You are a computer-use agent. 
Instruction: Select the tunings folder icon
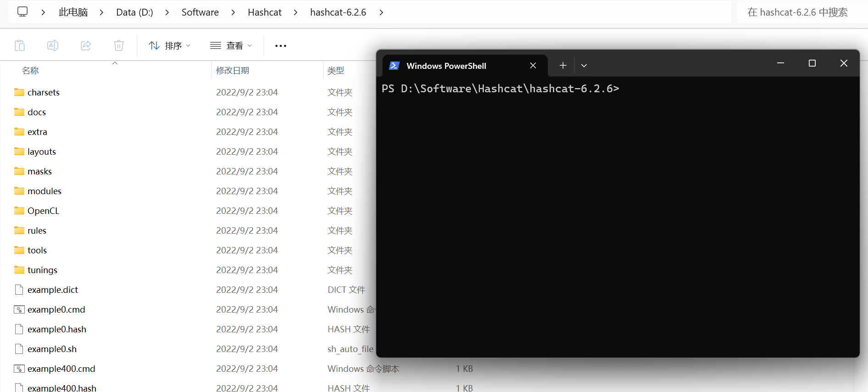pyautogui.click(x=19, y=269)
